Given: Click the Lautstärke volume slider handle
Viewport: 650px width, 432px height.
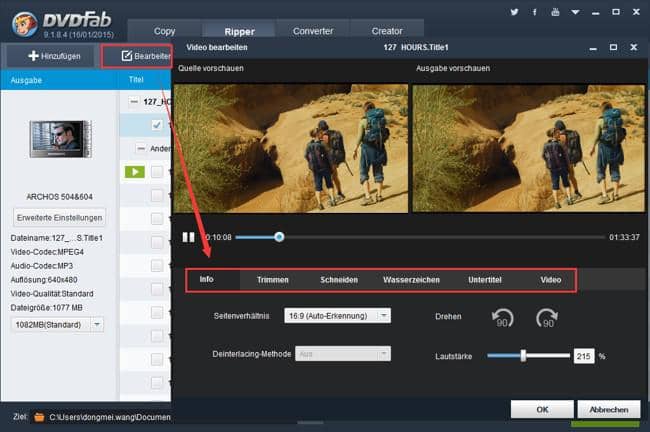Looking at the screenshot, I should click(524, 356).
